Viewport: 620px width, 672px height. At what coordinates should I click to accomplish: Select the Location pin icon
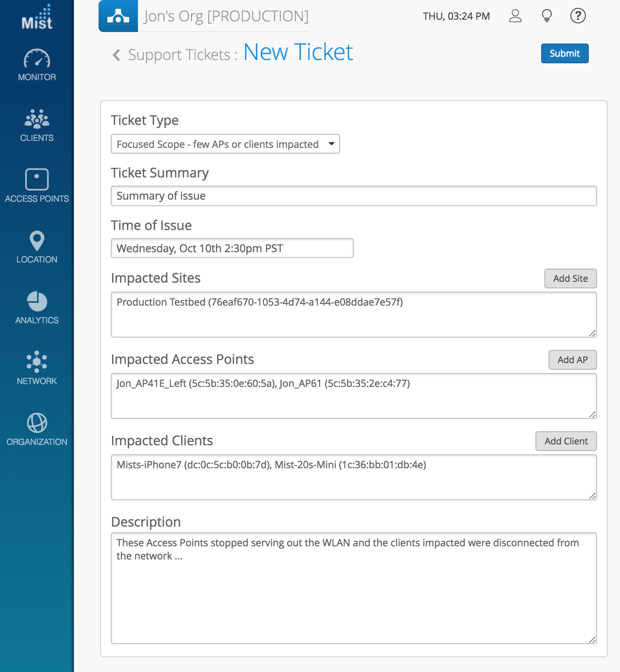37,241
